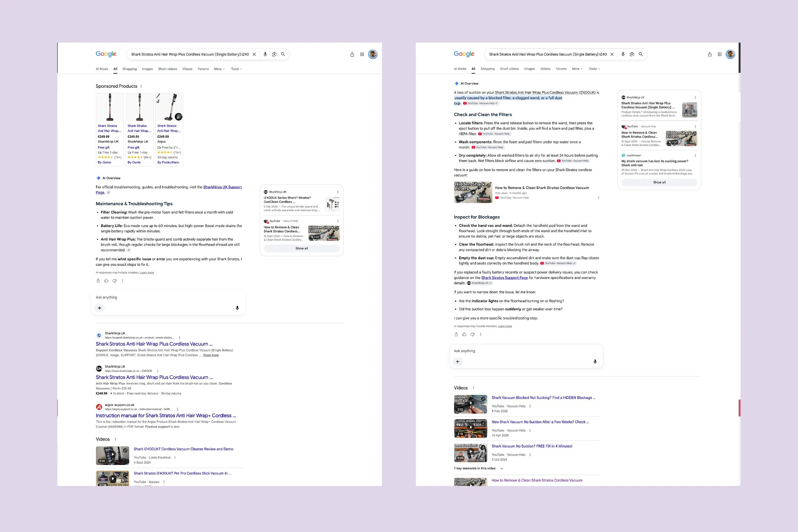This screenshot has width=798, height=532.
Task: Click the plus button in the left page's Ask anything box
Action: coord(99,308)
